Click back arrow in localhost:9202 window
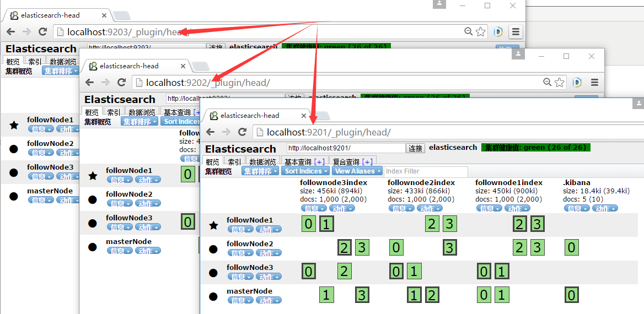The width and height of the screenshot is (644, 314). [x=89, y=83]
